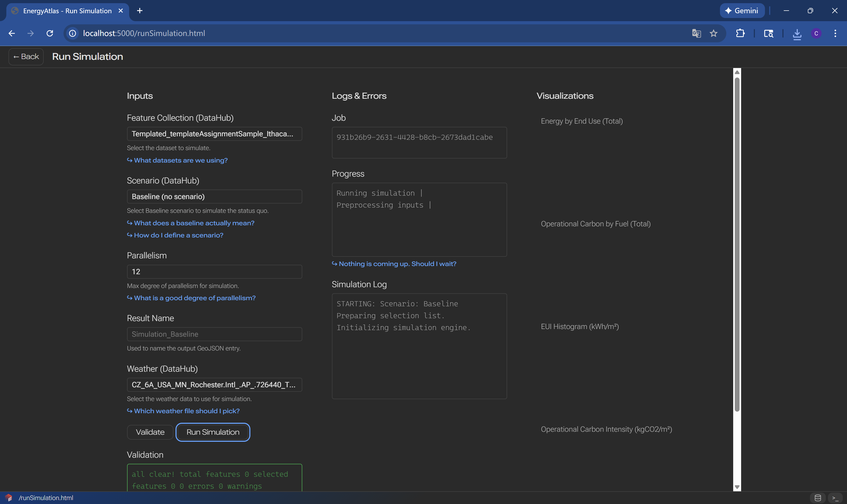Click the profile avatar icon
Viewport: 847px width, 504px height.
(x=816, y=33)
